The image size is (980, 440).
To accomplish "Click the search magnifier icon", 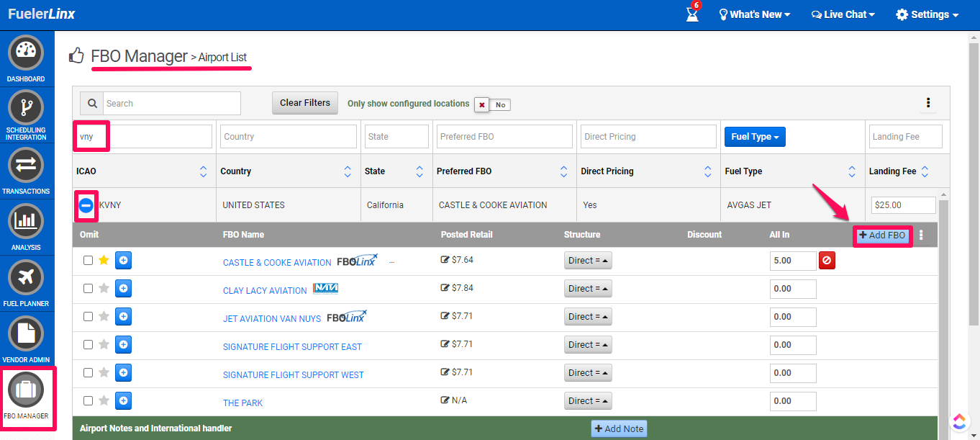I will (92, 103).
